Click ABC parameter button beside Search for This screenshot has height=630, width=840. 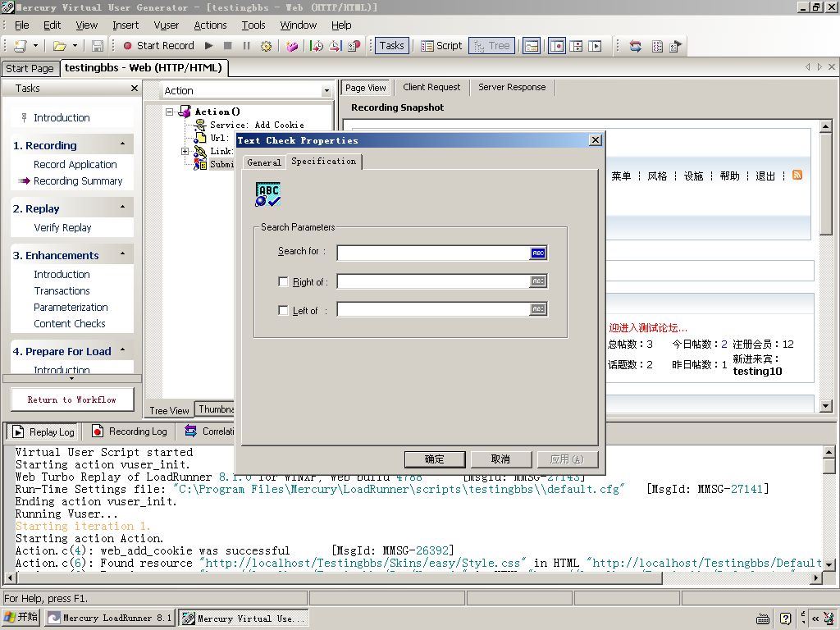538,253
